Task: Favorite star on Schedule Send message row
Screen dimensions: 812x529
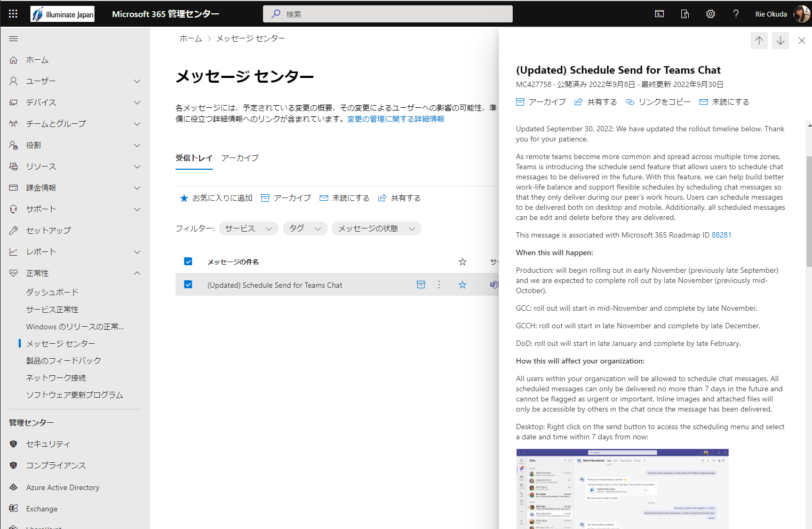Action: click(463, 285)
